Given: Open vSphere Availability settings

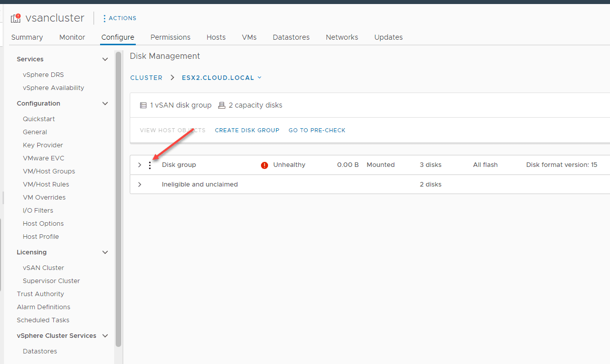Looking at the screenshot, I should pyautogui.click(x=53, y=88).
